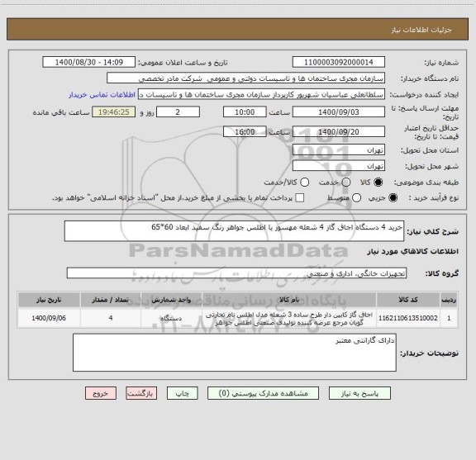Click the تاریخ نیاز column header
Viewport: 476px width, 460px height.
[49, 300]
